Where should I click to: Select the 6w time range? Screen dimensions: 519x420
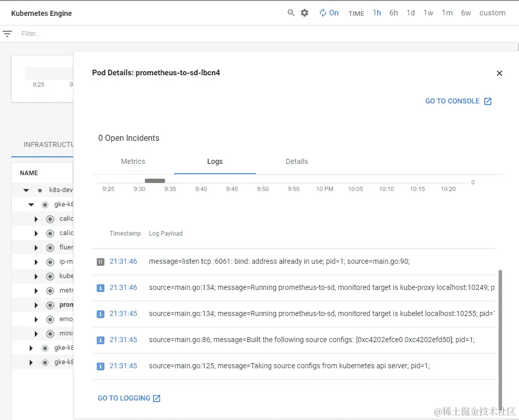(x=466, y=13)
